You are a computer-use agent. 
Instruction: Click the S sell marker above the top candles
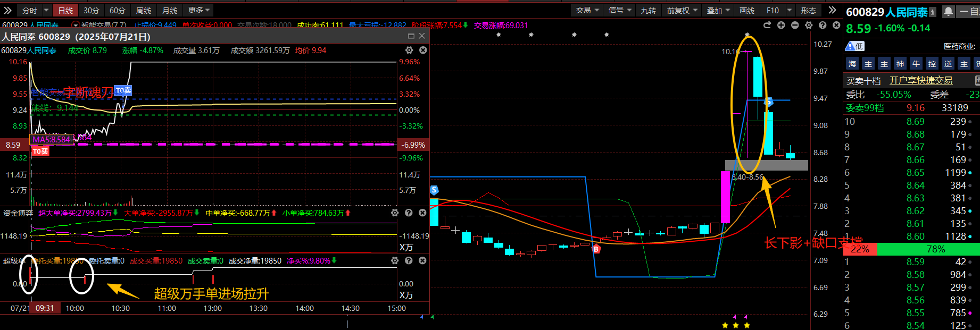(768, 102)
